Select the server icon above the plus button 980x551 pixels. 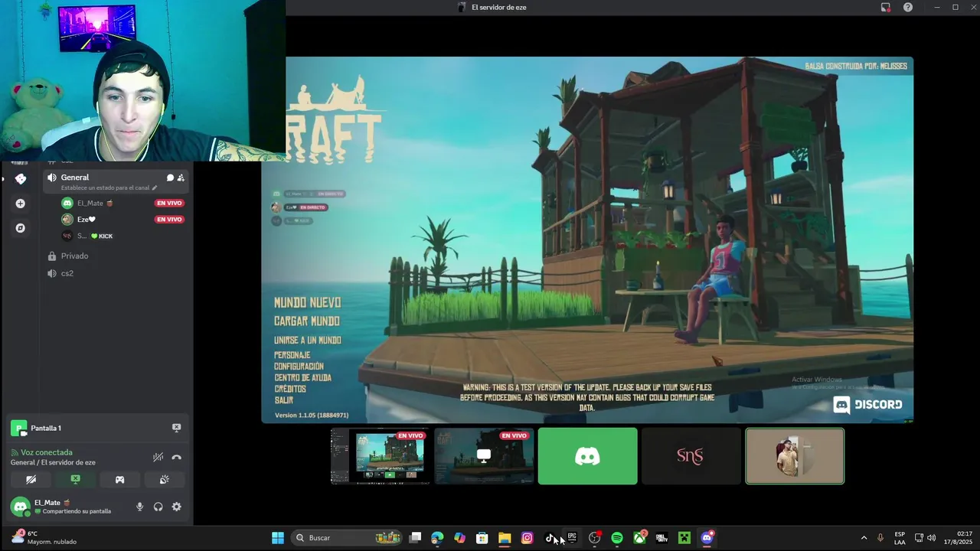coord(21,179)
